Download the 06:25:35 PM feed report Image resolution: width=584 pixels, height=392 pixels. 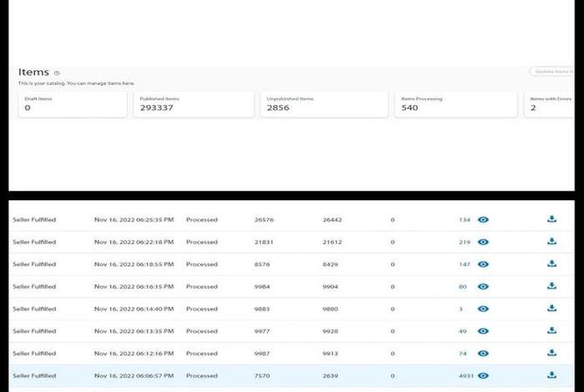pyautogui.click(x=551, y=220)
